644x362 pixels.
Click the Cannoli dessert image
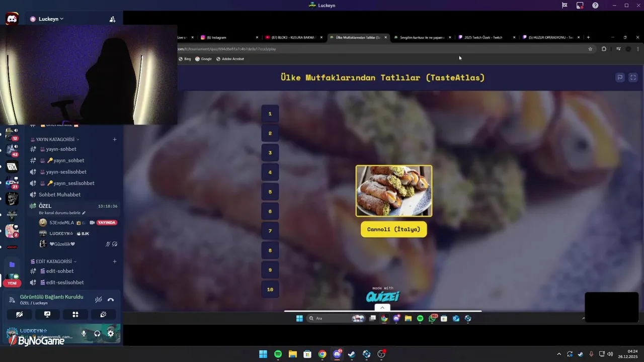tap(394, 191)
